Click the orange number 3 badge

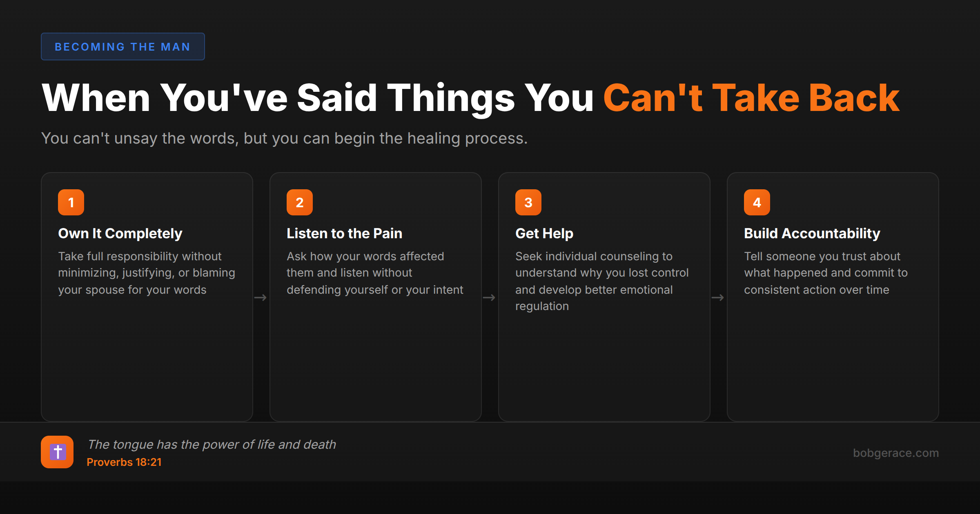click(528, 202)
